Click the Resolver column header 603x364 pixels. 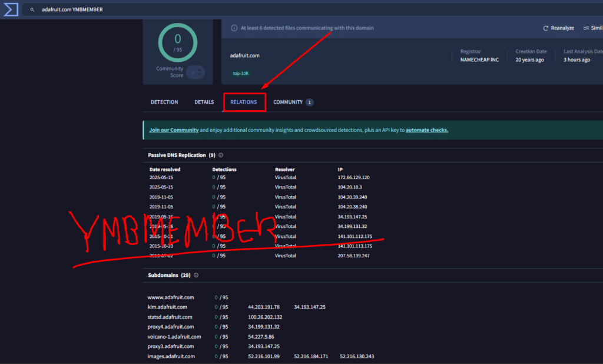[284, 169]
